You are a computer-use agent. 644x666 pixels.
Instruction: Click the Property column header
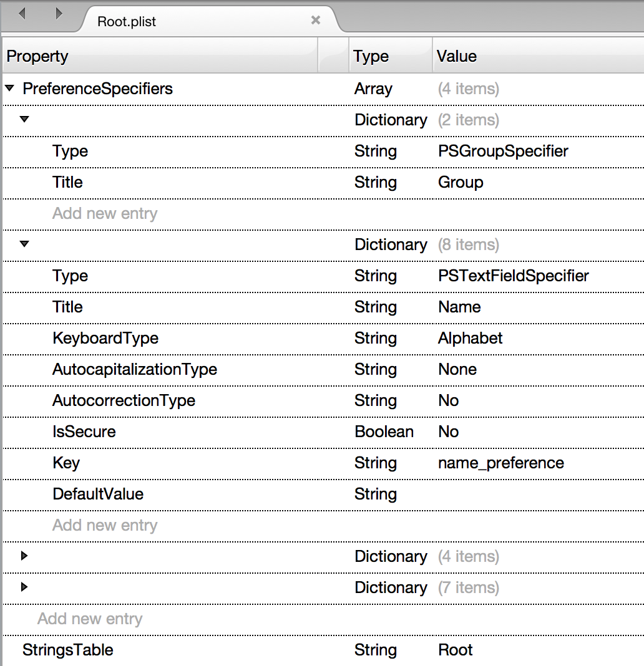coord(160,55)
